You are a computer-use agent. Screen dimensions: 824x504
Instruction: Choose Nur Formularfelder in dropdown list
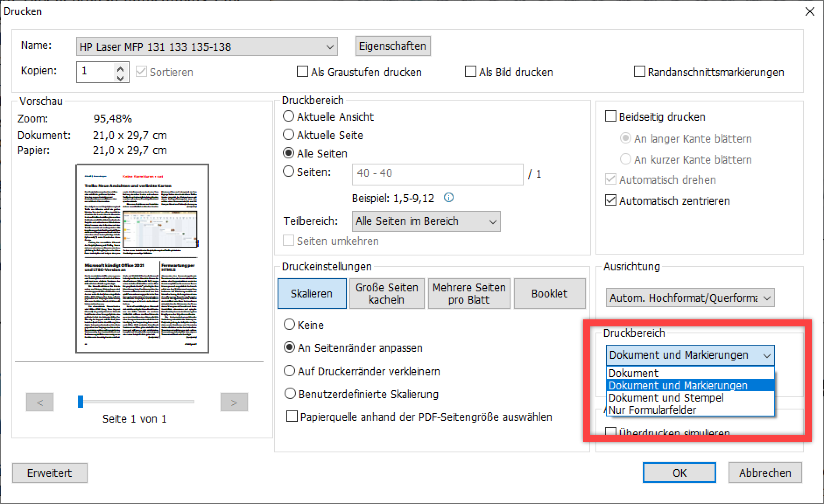(652, 410)
